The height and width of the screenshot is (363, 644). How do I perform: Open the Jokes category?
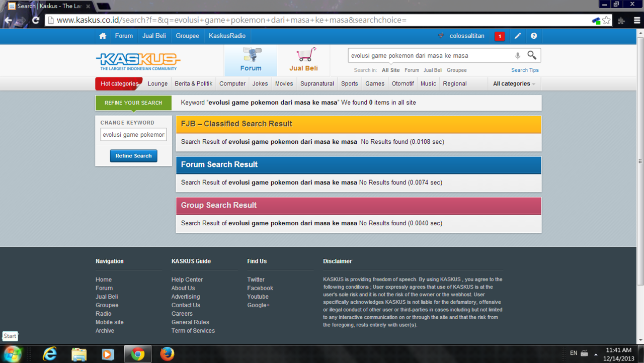(x=260, y=83)
